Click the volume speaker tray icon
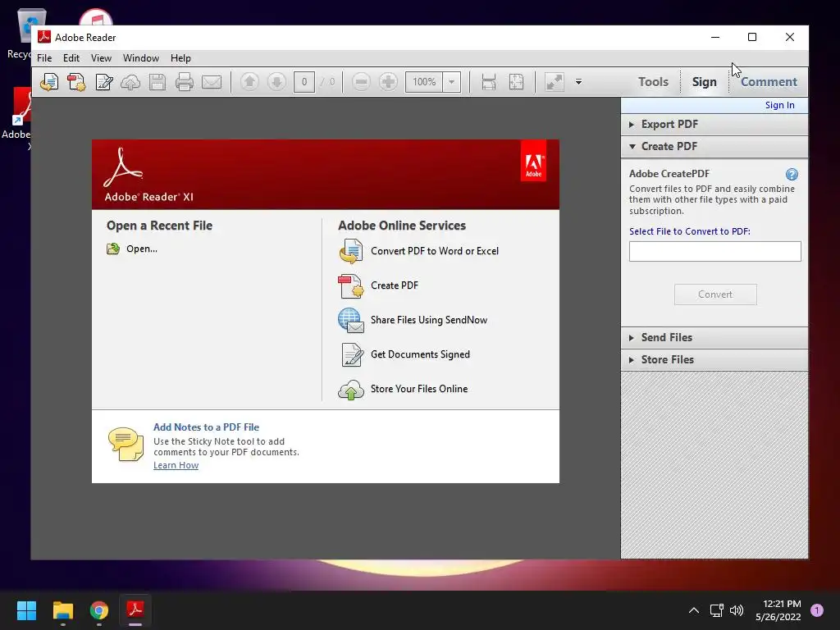The width and height of the screenshot is (840, 630). tap(737, 610)
